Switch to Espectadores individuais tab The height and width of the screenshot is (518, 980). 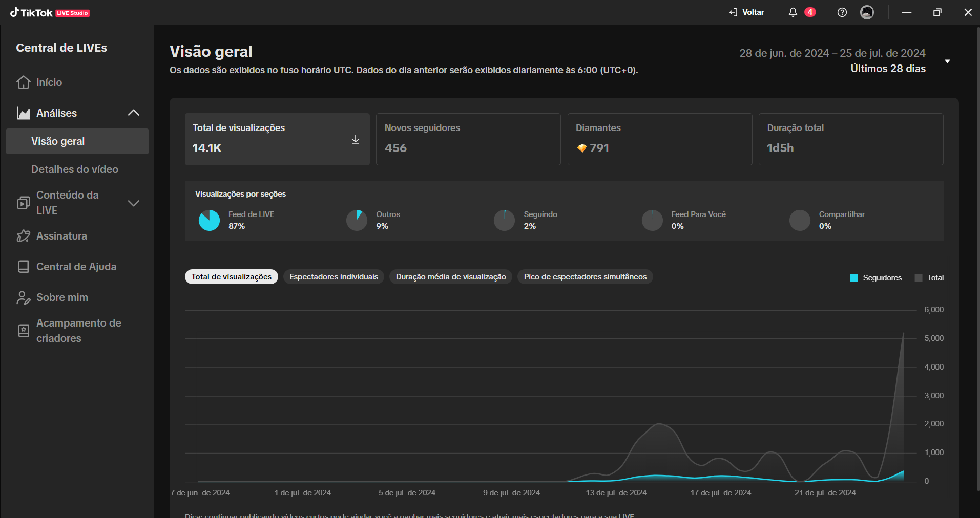point(333,277)
